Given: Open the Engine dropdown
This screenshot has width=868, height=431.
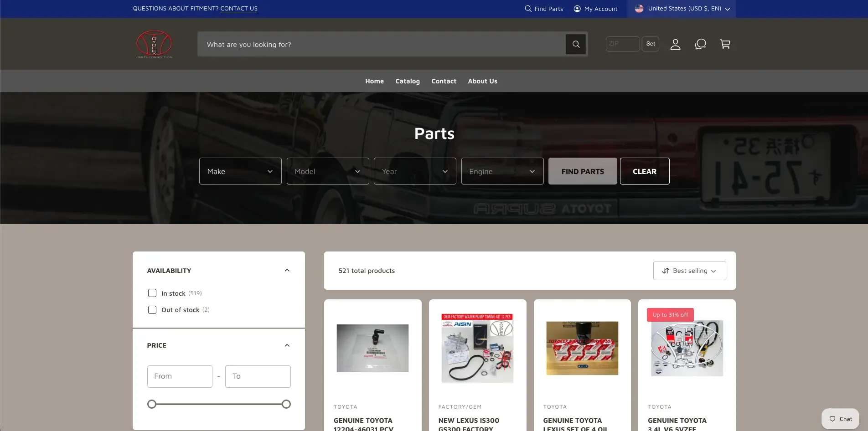Looking at the screenshot, I should (502, 171).
